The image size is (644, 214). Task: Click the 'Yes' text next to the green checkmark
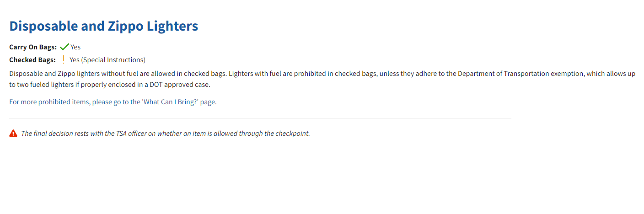(75, 47)
